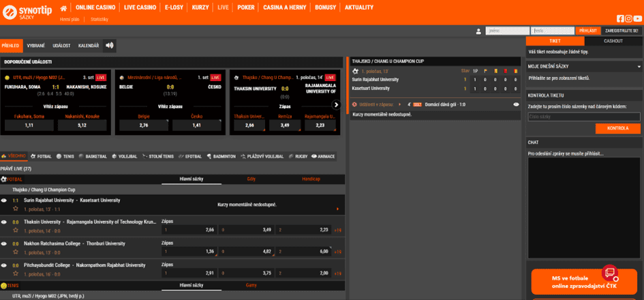Viewport: 644px width, 300px height.
Task: Open the SYNOTtip Instagram page
Action: 628,18
